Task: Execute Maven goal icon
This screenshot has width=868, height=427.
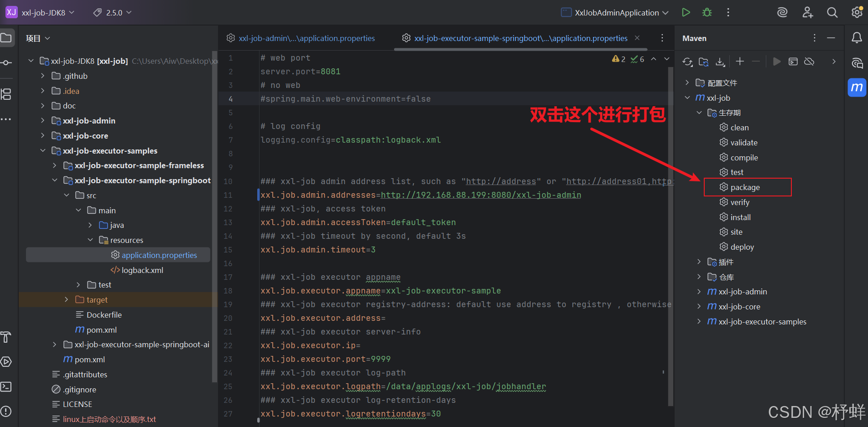Action: tap(793, 61)
